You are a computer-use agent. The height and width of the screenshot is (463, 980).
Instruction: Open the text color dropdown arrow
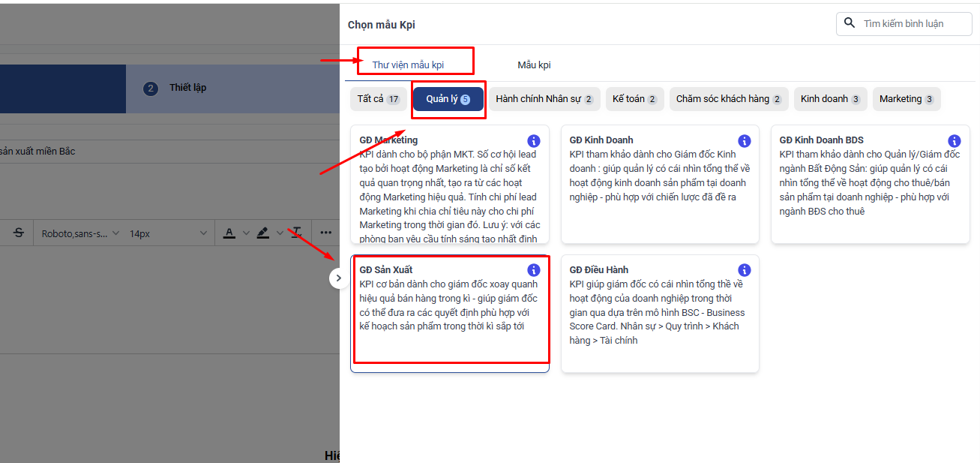click(x=246, y=233)
